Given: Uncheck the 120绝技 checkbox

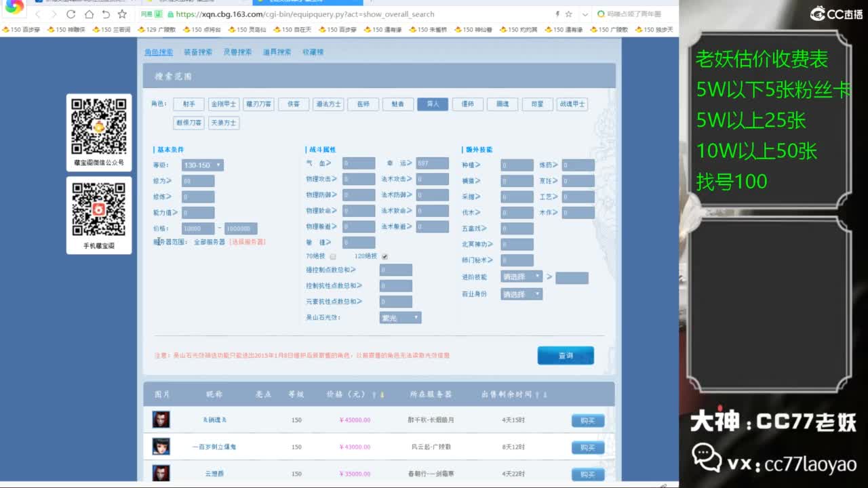Looking at the screenshot, I should (x=384, y=257).
